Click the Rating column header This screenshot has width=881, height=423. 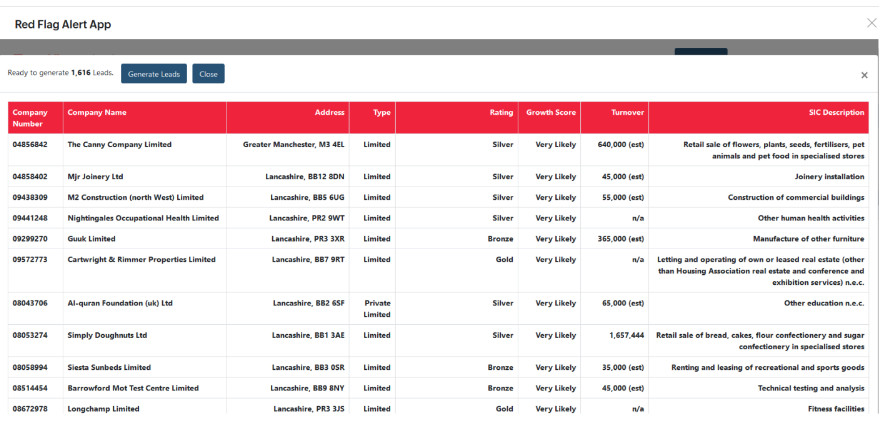tap(457, 118)
